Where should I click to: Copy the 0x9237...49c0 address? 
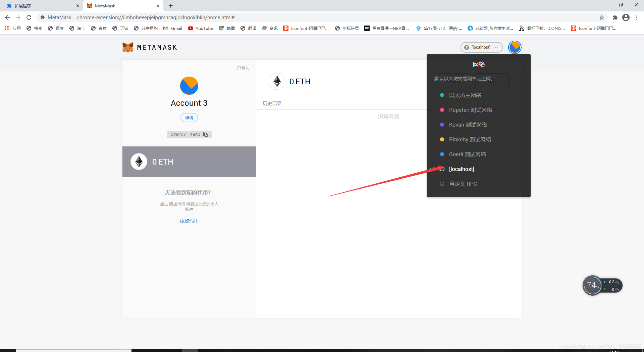click(189, 134)
